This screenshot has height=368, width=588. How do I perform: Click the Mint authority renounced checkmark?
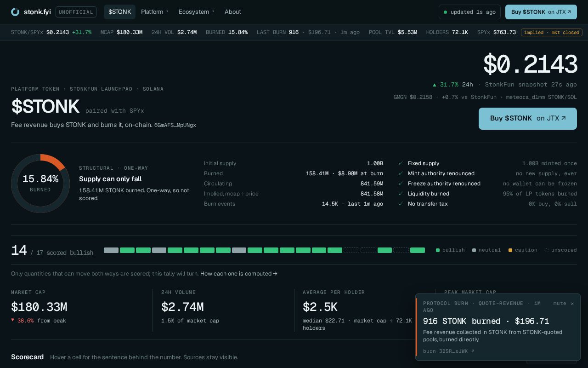point(401,173)
